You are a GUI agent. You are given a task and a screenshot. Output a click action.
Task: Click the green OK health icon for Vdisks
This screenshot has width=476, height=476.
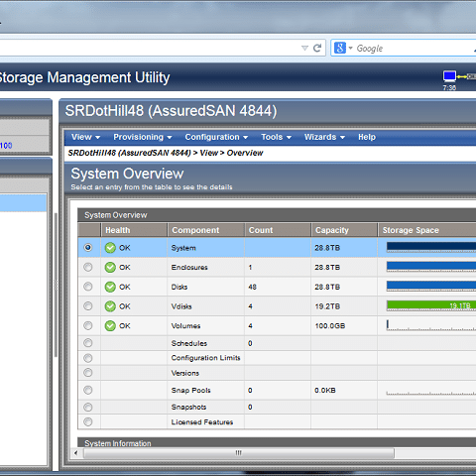(110, 306)
